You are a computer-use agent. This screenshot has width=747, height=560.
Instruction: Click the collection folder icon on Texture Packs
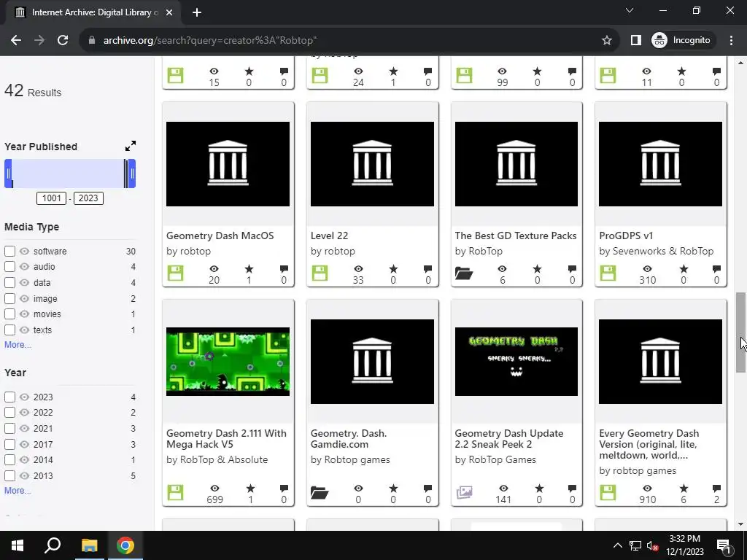tap(464, 273)
